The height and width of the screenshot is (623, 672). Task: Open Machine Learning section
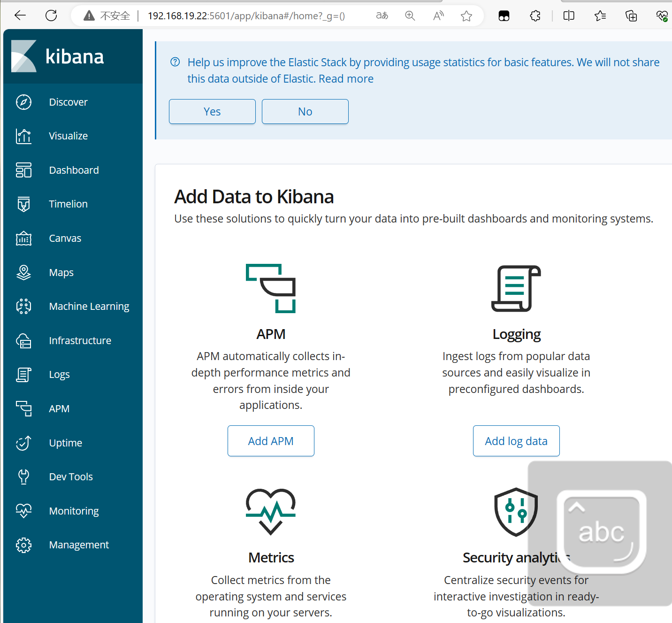tap(89, 306)
